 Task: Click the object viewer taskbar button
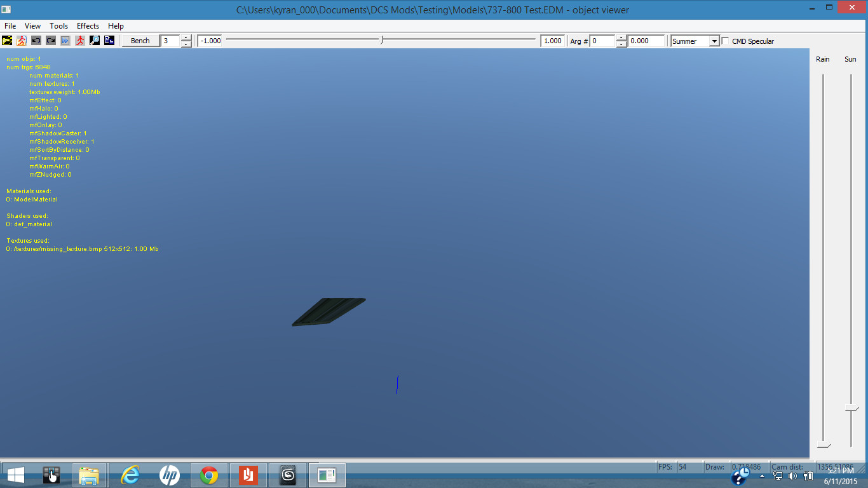coord(327,475)
